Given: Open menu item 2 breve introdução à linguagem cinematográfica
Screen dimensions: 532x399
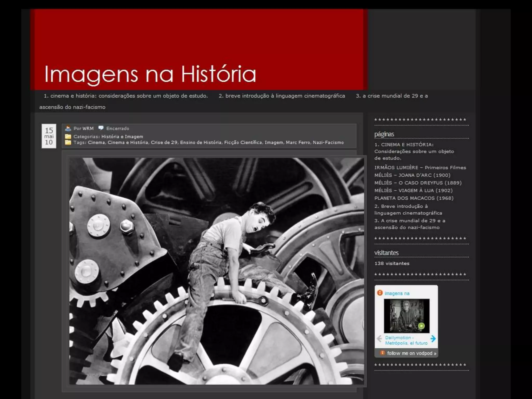Looking at the screenshot, I should click(282, 96).
